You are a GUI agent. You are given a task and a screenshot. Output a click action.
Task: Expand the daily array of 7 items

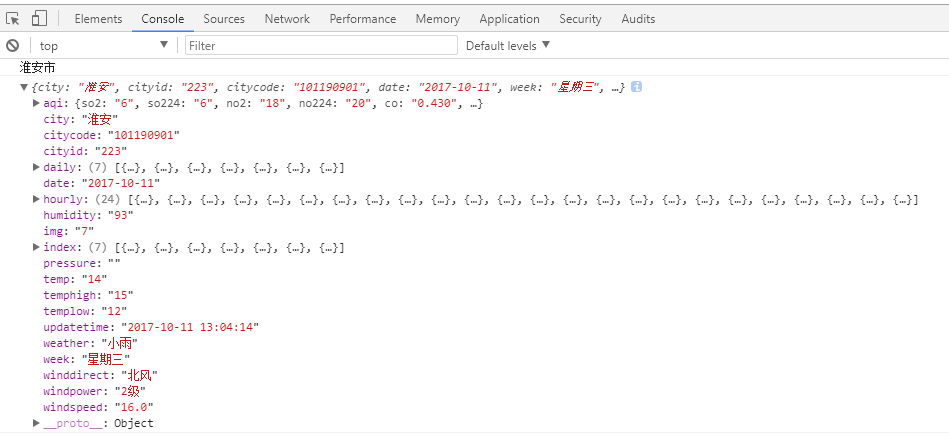click(x=37, y=167)
